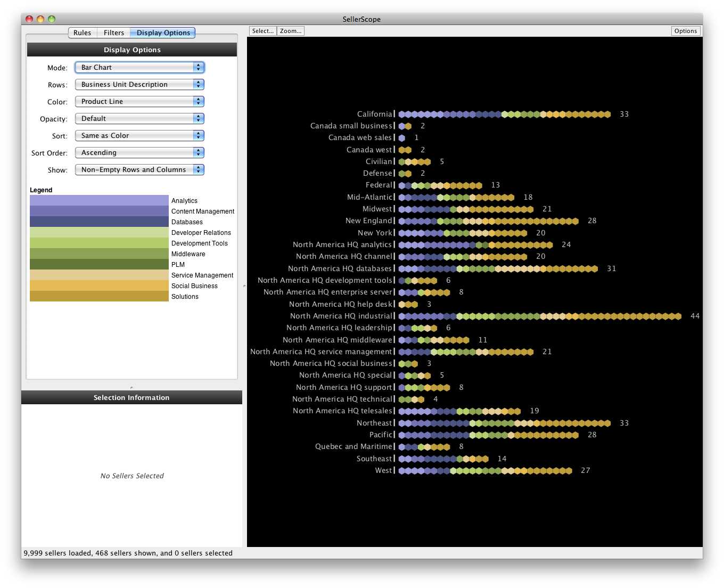The height and width of the screenshot is (588, 724).
Task: Switch to the Filters tab
Action: [114, 32]
